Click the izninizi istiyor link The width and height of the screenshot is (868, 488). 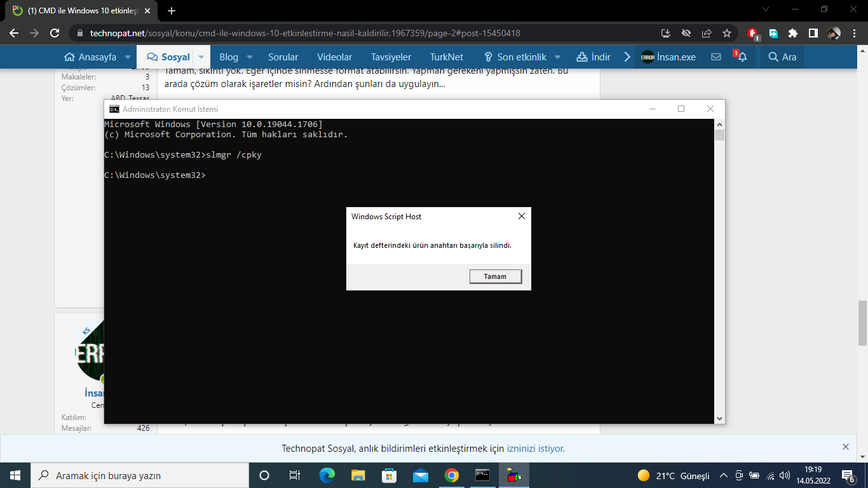coord(534,449)
